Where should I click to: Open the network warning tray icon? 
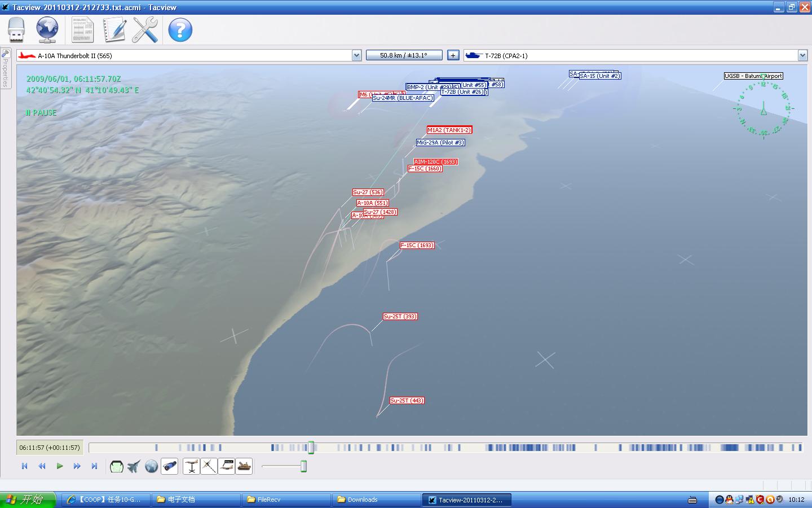tap(750, 500)
